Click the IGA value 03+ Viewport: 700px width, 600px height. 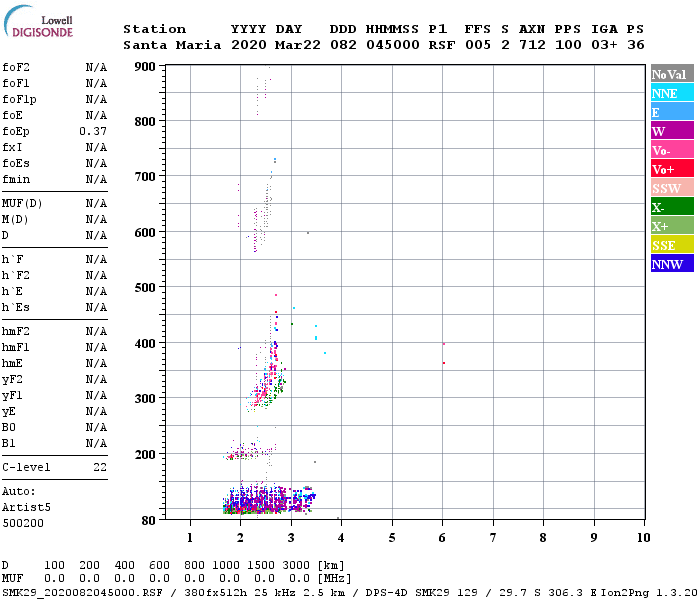click(604, 45)
